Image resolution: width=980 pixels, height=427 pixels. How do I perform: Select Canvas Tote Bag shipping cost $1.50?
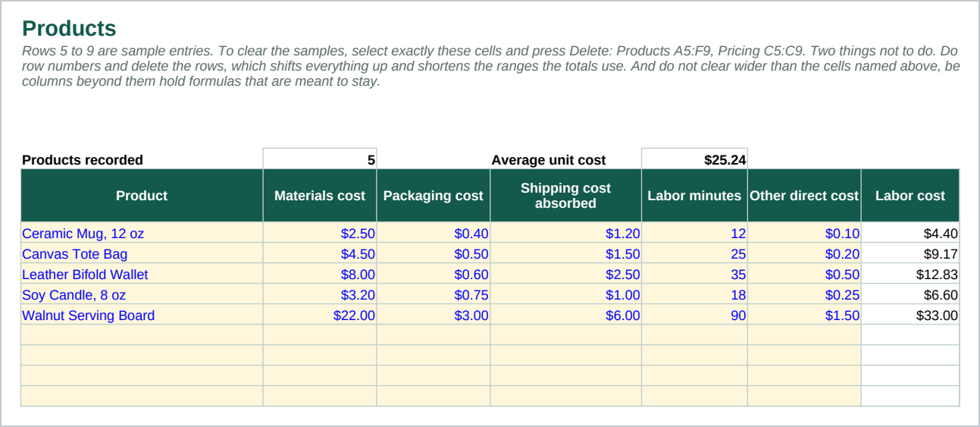click(565, 253)
